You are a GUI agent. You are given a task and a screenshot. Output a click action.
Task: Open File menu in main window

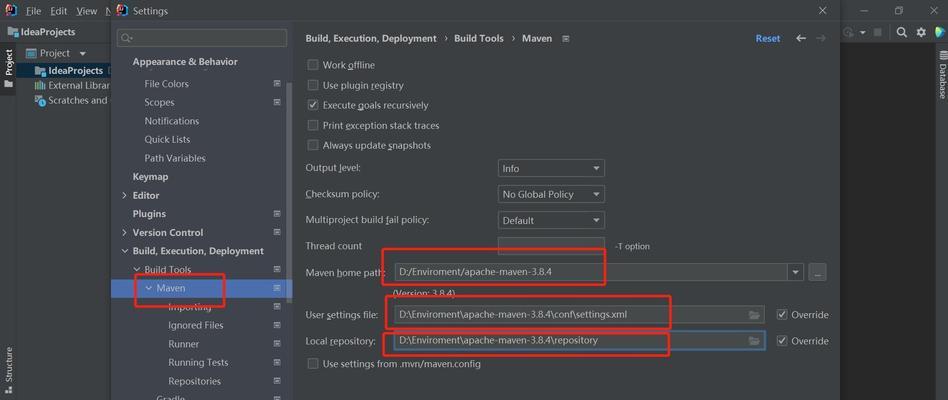33,11
